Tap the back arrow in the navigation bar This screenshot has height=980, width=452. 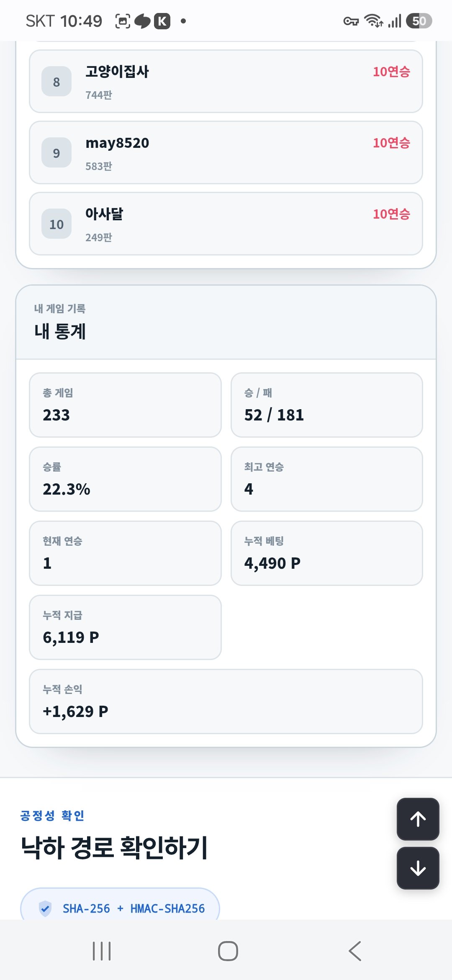354,951
